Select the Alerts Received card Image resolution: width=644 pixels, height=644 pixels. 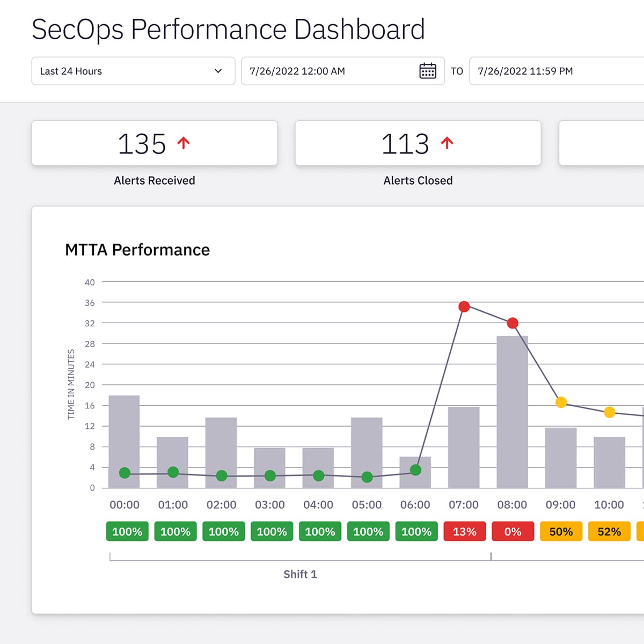(x=154, y=143)
